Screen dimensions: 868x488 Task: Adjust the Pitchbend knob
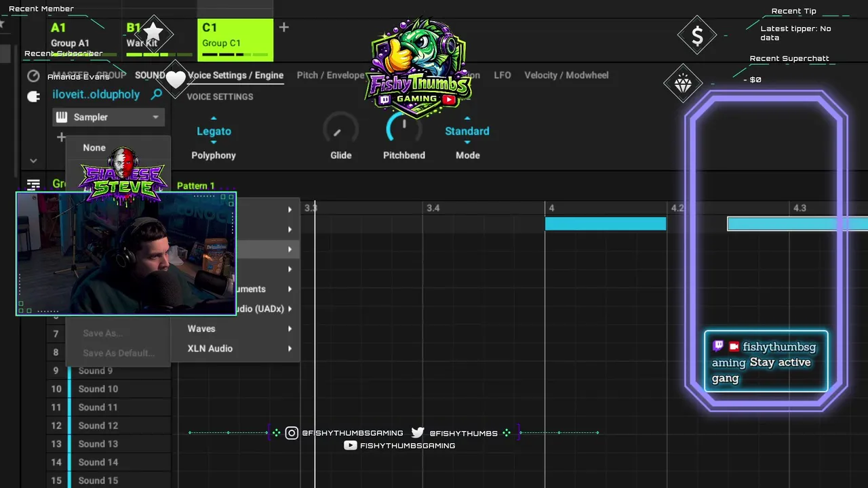click(x=403, y=129)
